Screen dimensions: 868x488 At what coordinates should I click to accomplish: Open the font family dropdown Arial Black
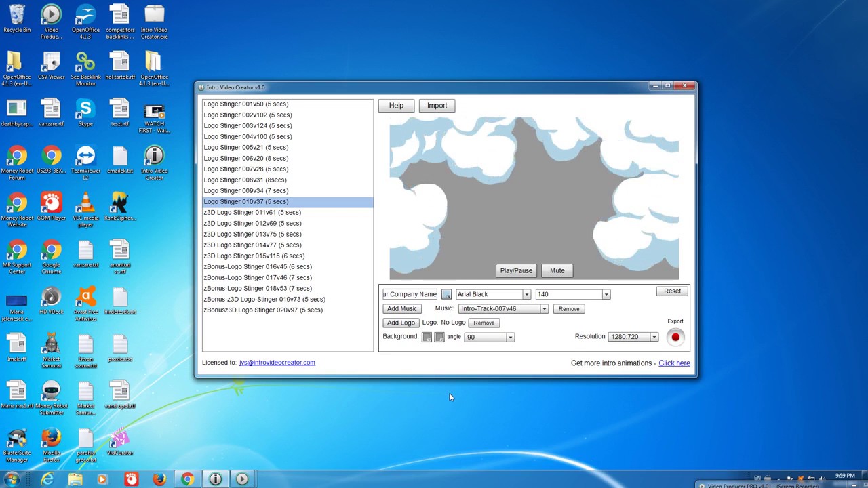(493, 294)
